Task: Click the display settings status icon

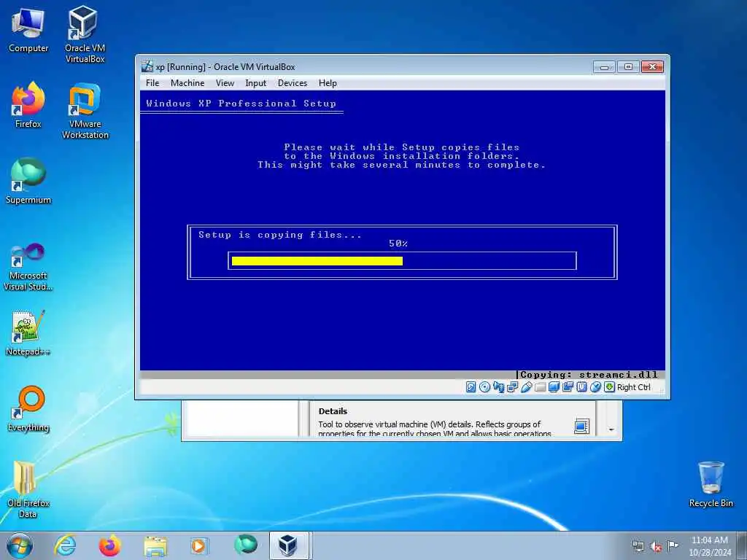Action: point(554,387)
